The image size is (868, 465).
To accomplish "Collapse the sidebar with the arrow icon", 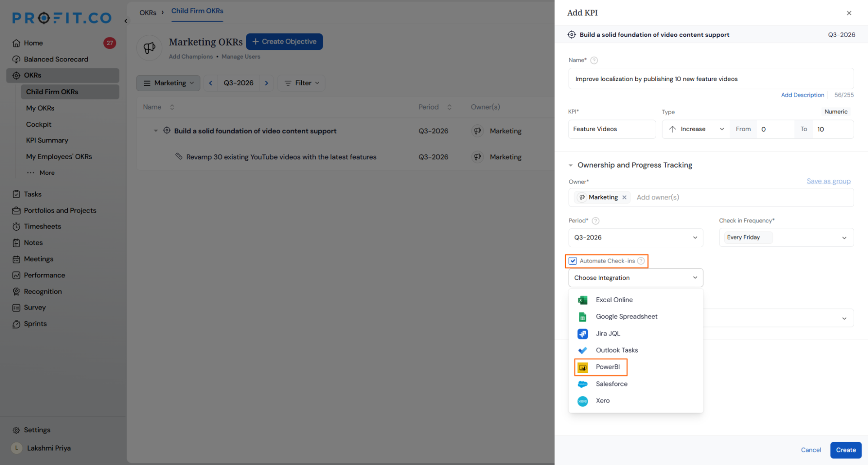I will (126, 20).
